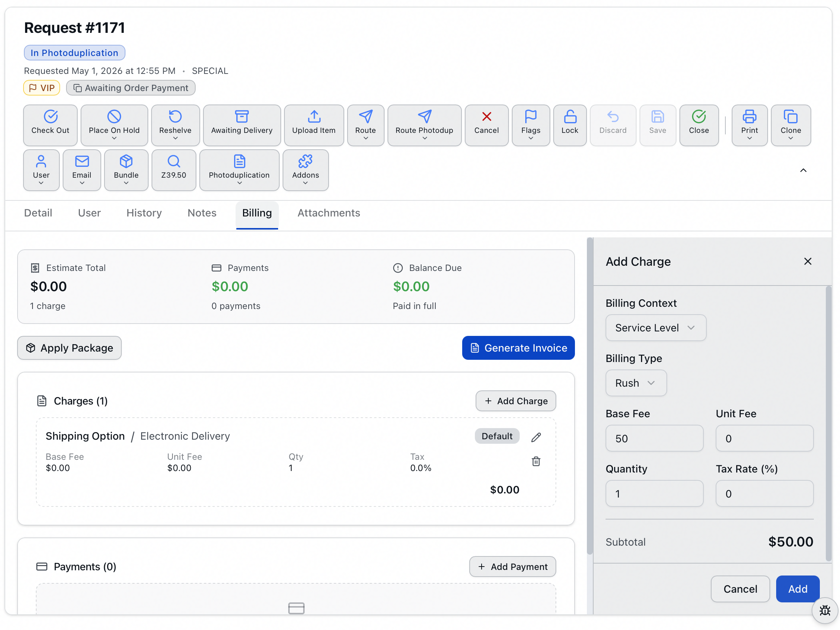Click the Default tag on charge
Image resolution: width=840 pixels, height=630 pixels.
(497, 436)
